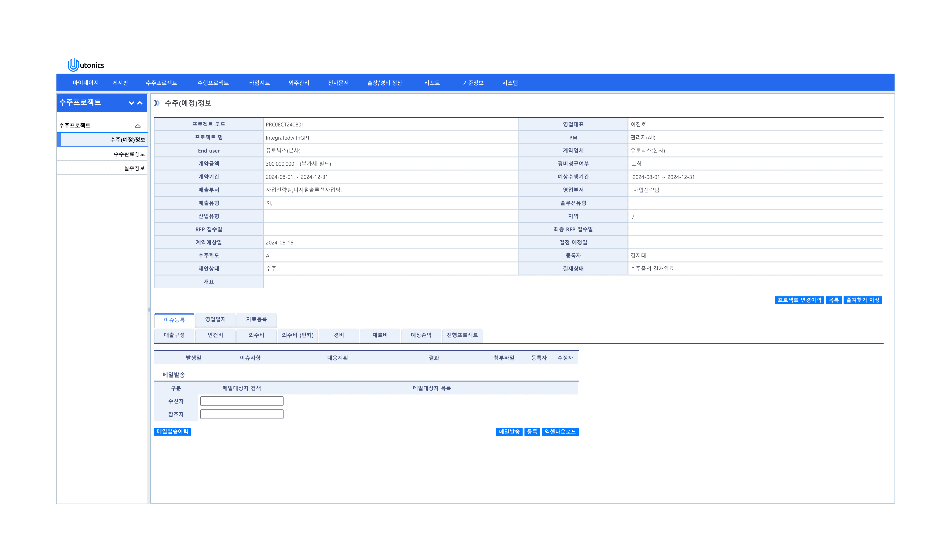Open the 수주완료정보 sidebar item
This screenshot has width=951, height=560.
tap(129, 154)
